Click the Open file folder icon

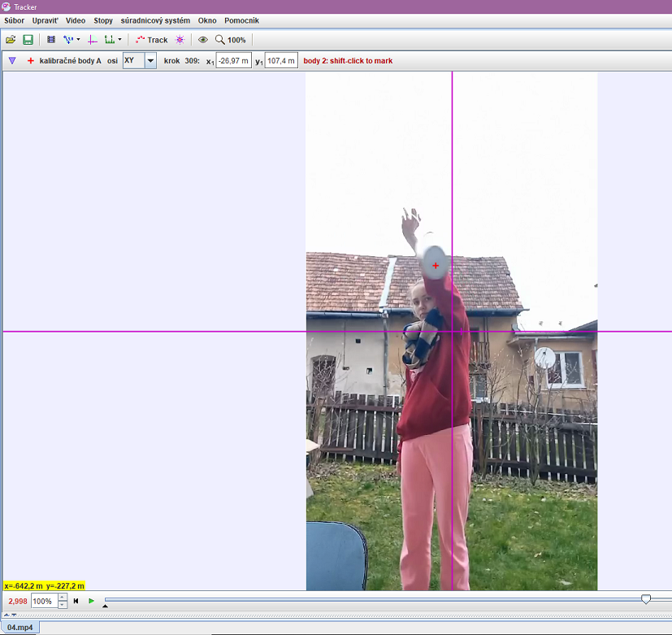pyautogui.click(x=11, y=39)
